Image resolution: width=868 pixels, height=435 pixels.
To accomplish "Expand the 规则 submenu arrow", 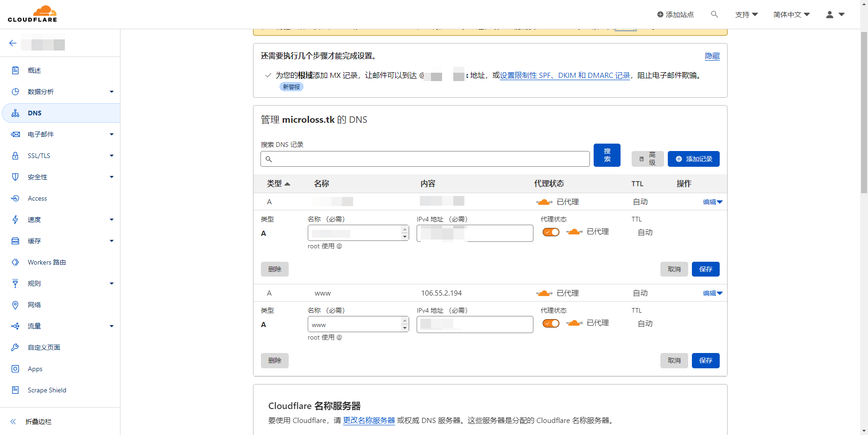I will pyautogui.click(x=112, y=284).
